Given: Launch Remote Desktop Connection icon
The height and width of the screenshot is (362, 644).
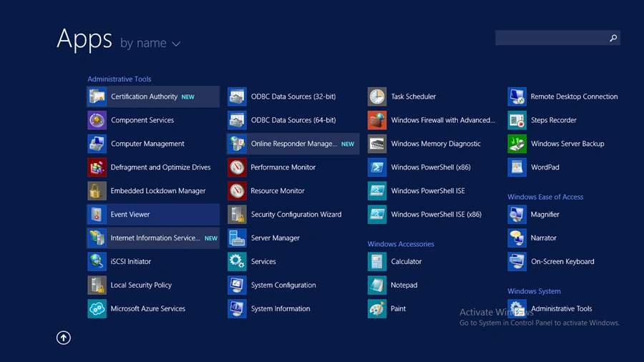Looking at the screenshot, I should [517, 97].
